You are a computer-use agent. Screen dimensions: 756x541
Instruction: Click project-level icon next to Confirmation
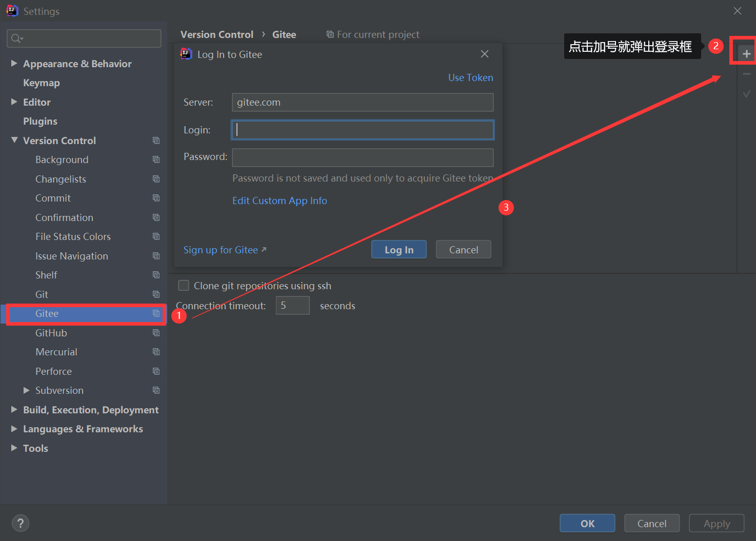pos(156,217)
